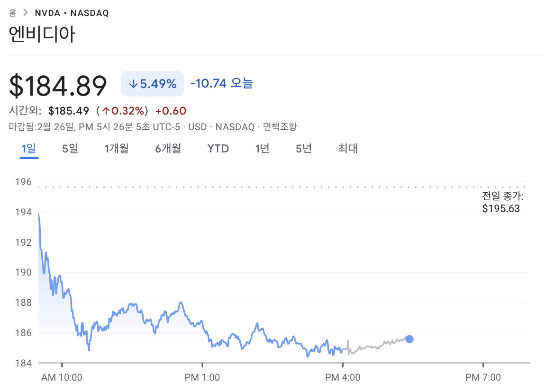Click the 엔비디아 stock title

[x=42, y=36]
